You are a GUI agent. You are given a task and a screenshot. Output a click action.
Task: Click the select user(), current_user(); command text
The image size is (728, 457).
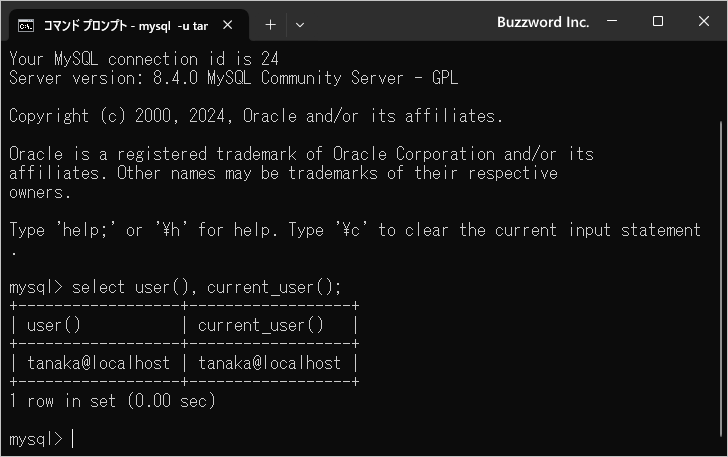[207, 287]
